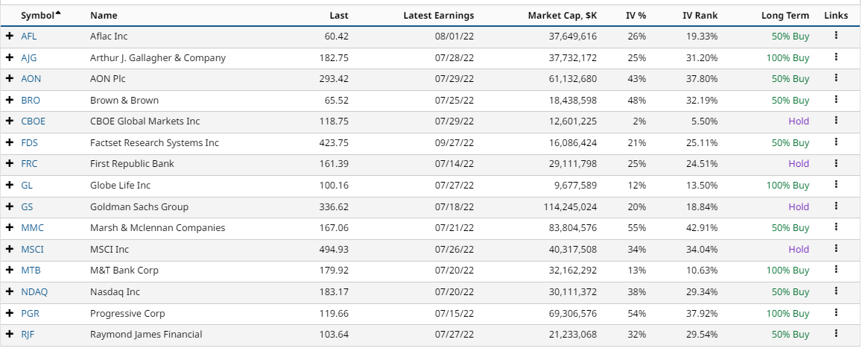This screenshot has width=868, height=354.
Task: Open the three-dot links menu for RJF
Action: coord(836,334)
